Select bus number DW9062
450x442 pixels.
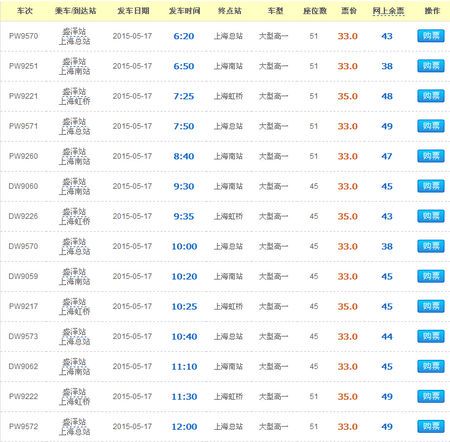[x=23, y=366]
